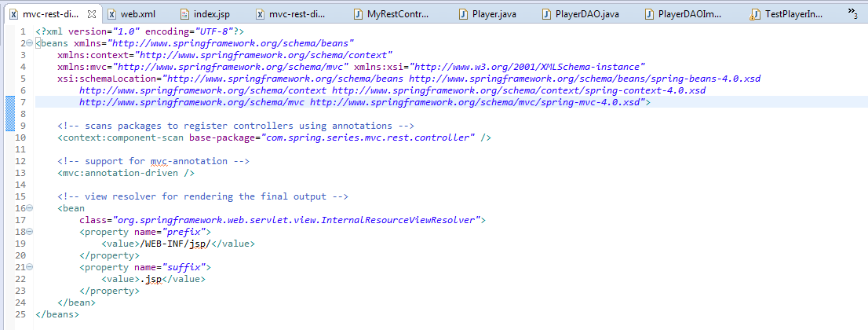Click the spring-mvc-4.0.xsd URL
This screenshot has width=868, height=330.
click(x=475, y=102)
